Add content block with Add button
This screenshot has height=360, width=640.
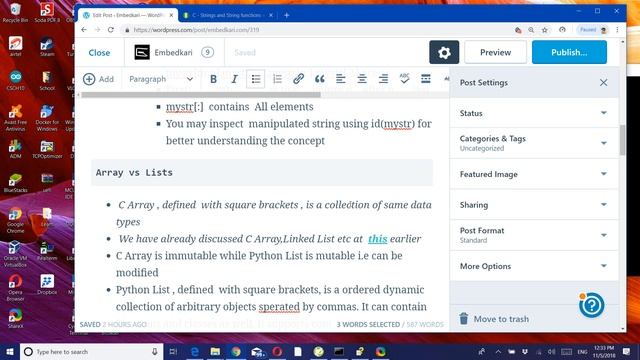(x=98, y=79)
